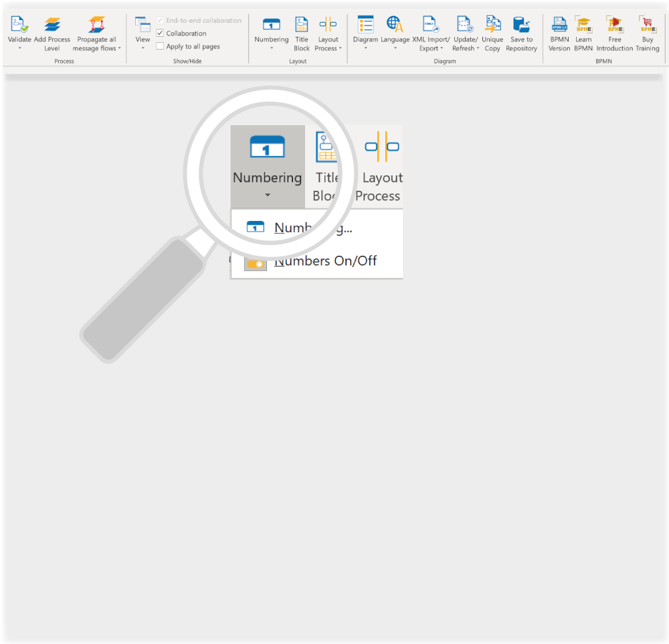Click the Diagram icon in the ribbon
Screen dimensions: 669x644
click(x=366, y=24)
